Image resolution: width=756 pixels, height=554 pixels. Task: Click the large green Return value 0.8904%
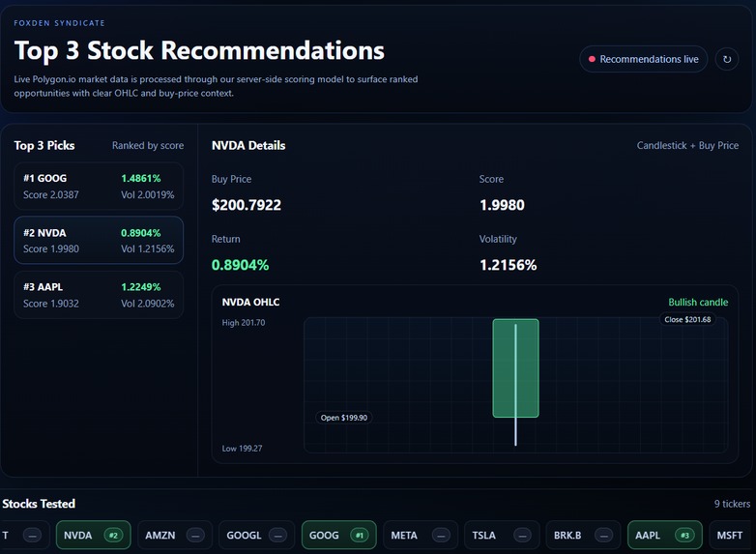tap(240, 265)
